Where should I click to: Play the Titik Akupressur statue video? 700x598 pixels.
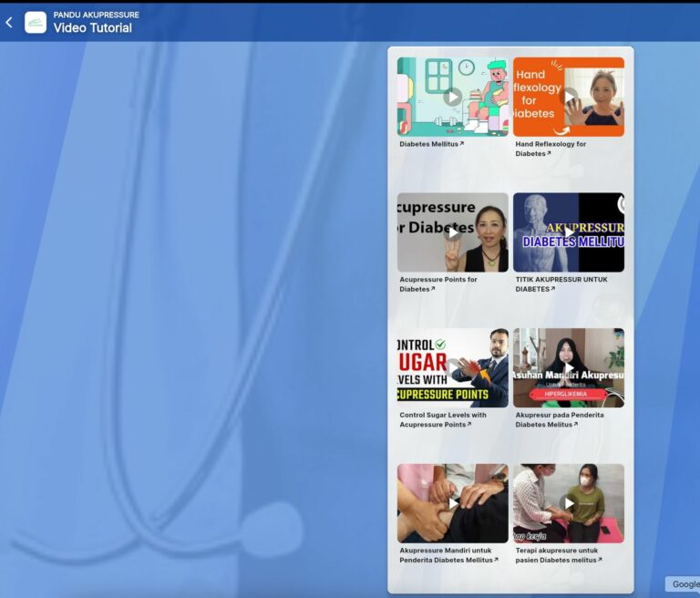pos(569,232)
